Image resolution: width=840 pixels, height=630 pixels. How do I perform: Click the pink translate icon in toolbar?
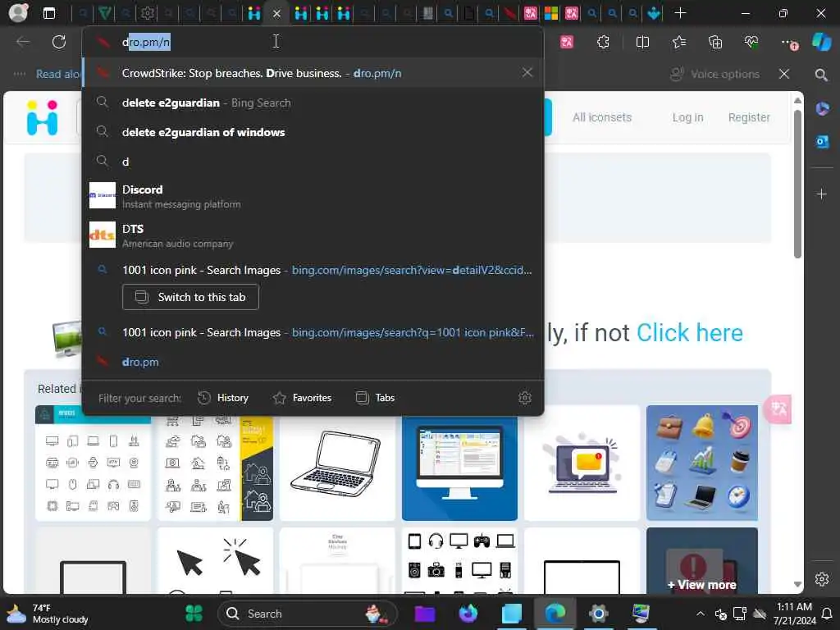(567, 43)
